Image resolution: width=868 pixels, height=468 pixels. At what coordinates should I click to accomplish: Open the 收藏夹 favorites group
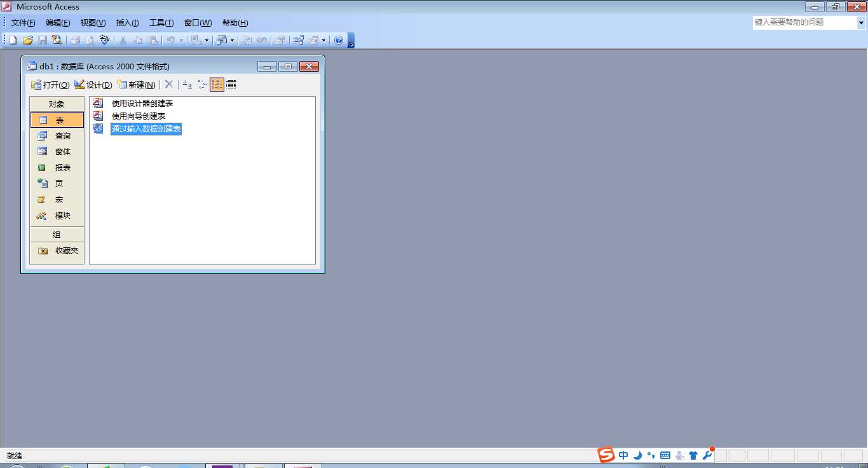tap(57, 251)
